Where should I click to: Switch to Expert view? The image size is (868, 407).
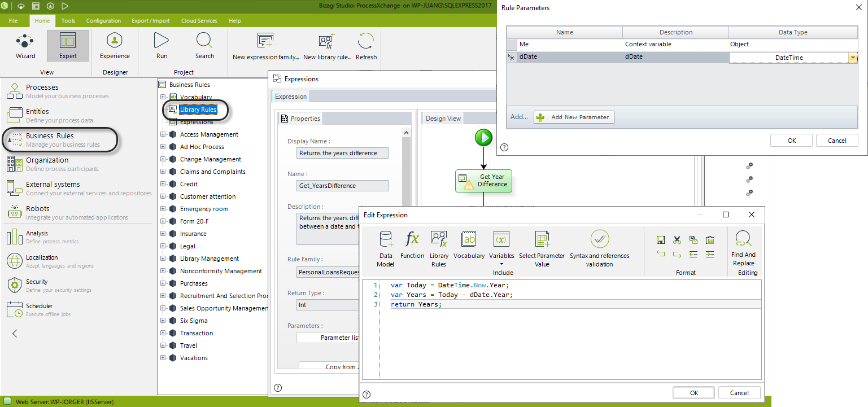[68, 46]
